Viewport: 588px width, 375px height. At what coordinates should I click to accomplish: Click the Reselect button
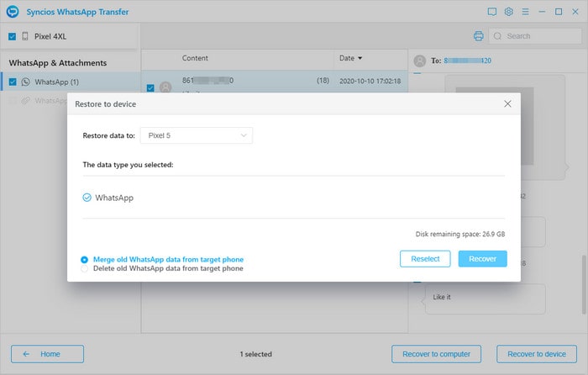coord(425,259)
